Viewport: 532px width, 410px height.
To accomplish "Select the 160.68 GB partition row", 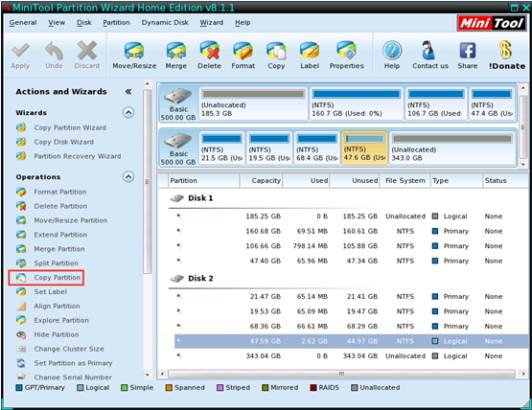I will click(x=342, y=231).
